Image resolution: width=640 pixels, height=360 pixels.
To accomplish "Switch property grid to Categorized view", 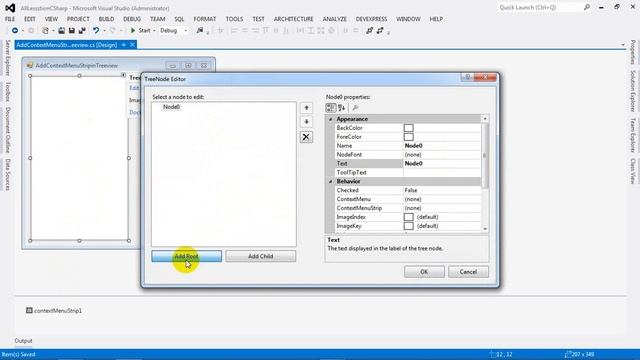I will click(331, 108).
